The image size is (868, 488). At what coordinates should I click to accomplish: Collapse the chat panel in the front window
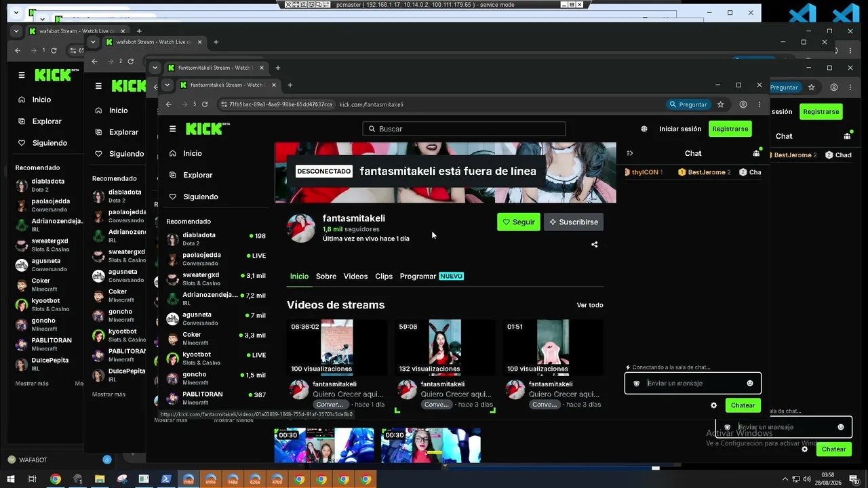pos(630,153)
